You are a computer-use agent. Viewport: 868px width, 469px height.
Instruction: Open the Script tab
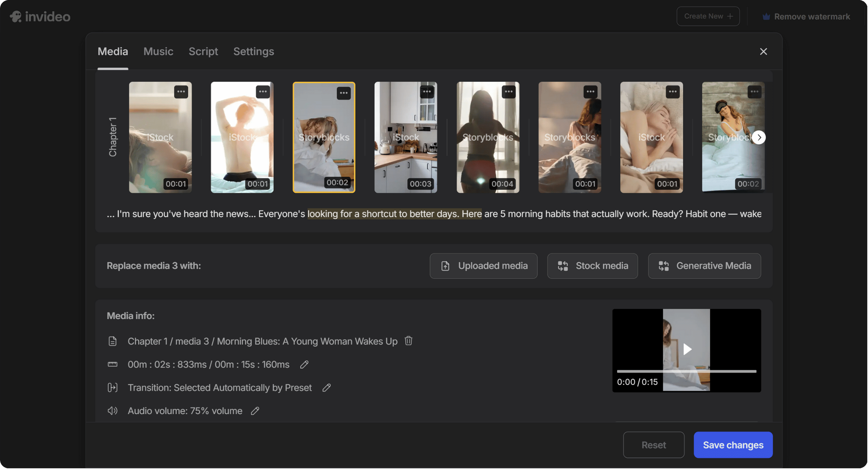click(203, 52)
